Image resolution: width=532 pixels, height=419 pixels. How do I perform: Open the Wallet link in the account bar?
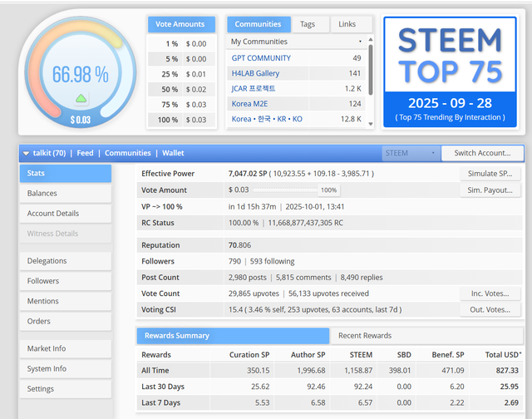(173, 153)
